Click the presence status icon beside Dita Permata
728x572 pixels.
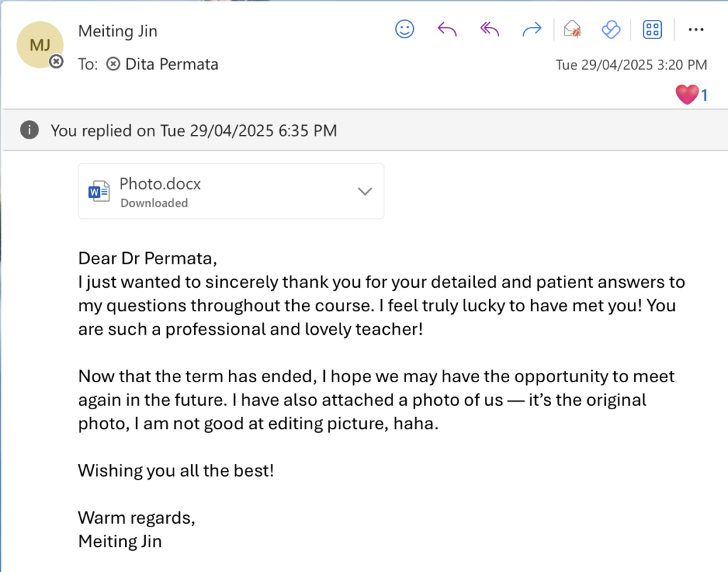pos(112,64)
